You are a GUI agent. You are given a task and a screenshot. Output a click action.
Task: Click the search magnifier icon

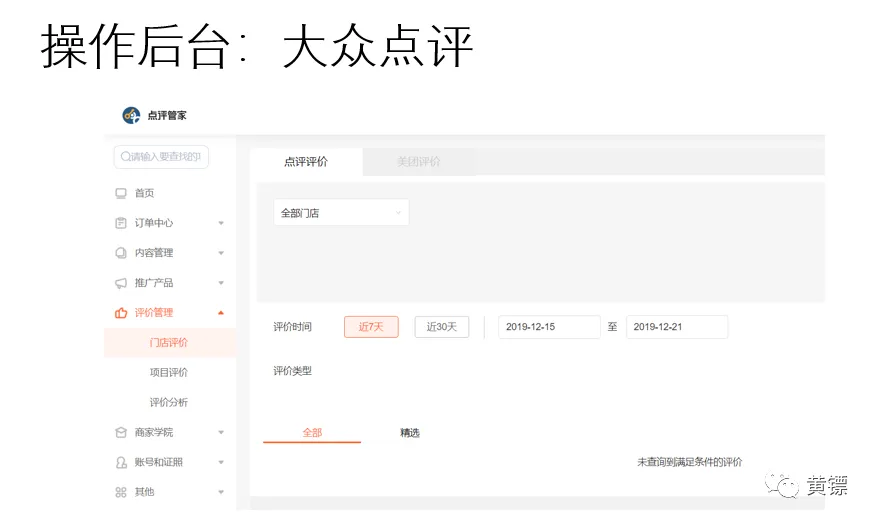click(x=125, y=156)
